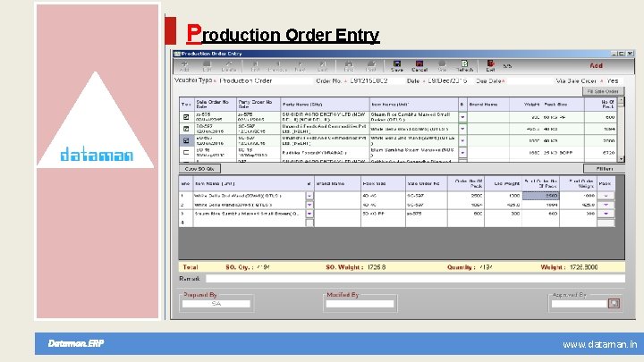Screen dimensions: 644x362
Task: Uncheck the so-575 sale order row checkbox
Action: pyautogui.click(x=186, y=117)
